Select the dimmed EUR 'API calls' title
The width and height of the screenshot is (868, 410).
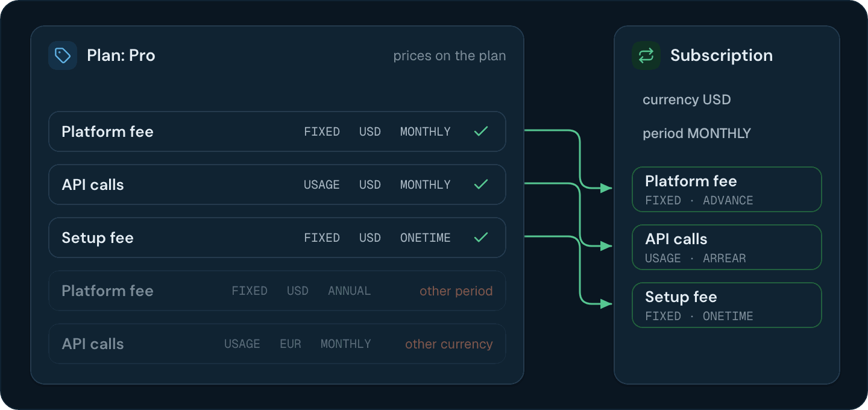point(93,344)
